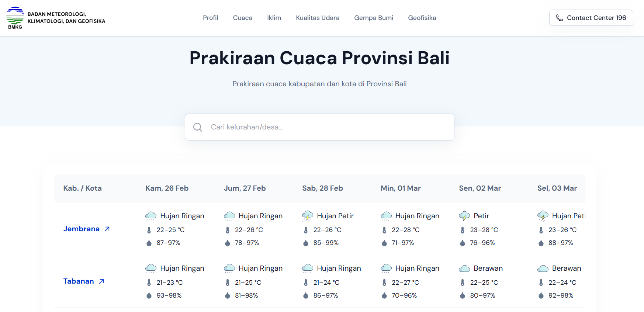Open the Profil menu
Viewport: 644px width, 312px height.
click(x=210, y=18)
